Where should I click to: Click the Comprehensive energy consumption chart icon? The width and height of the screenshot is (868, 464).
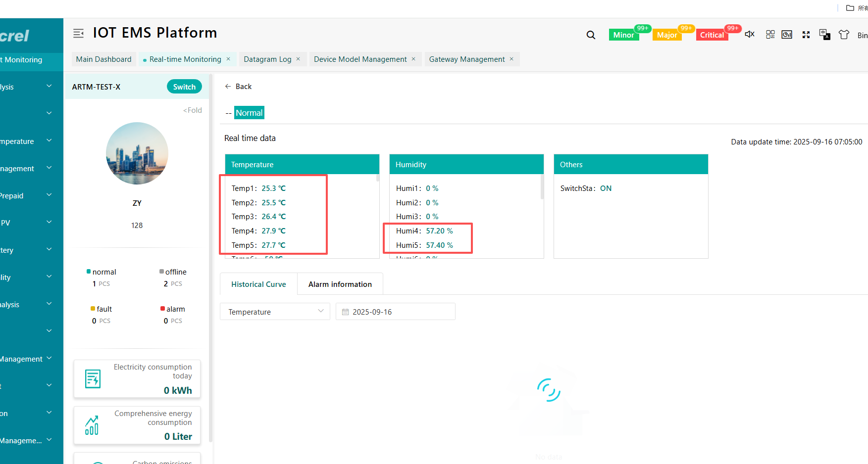tap(92, 425)
